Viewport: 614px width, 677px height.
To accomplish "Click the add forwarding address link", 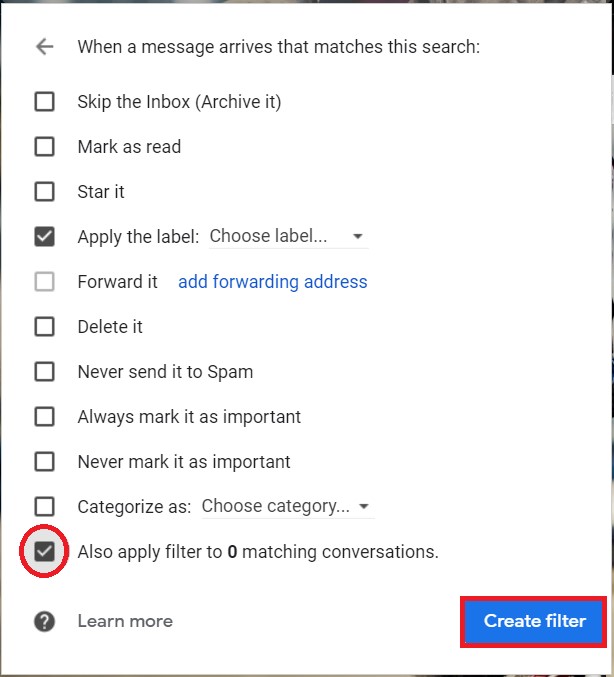I will point(272,282).
